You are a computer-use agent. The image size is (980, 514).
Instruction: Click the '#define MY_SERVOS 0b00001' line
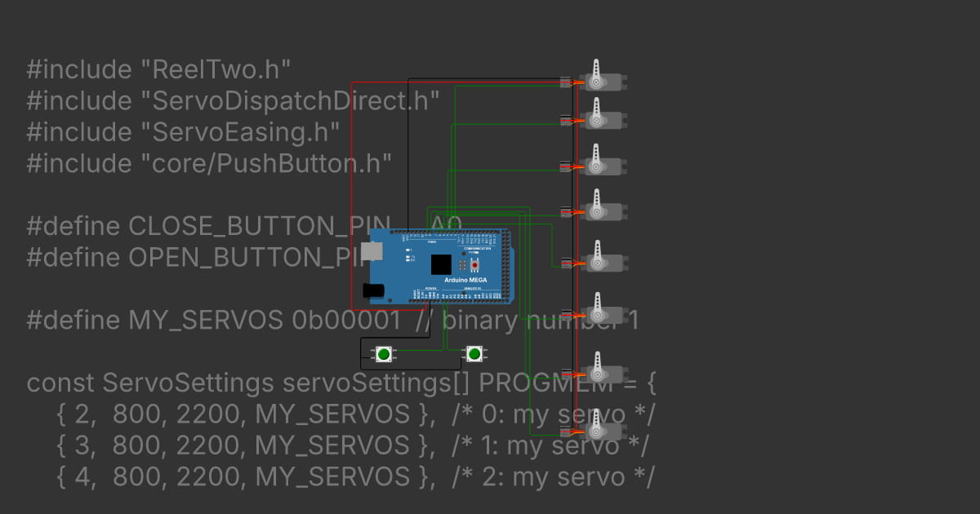pos(212,320)
